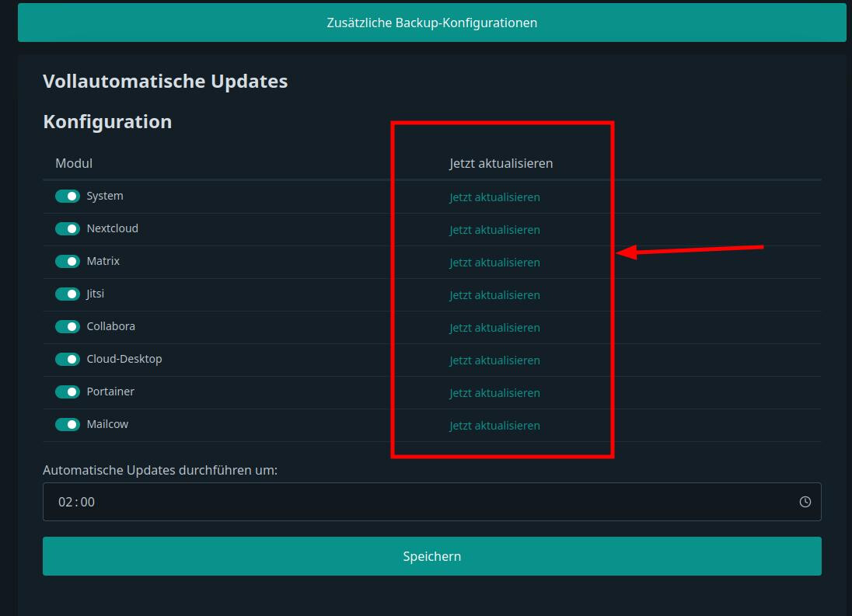Image resolution: width=852 pixels, height=616 pixels.
Task: Toggle the System automatic updates switch
Action: pos(68,197)
